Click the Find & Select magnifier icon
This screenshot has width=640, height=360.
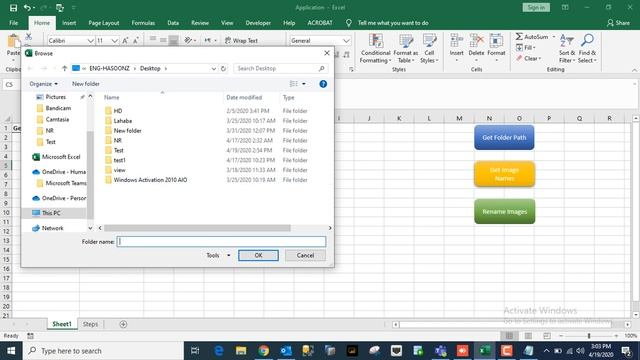587,41
